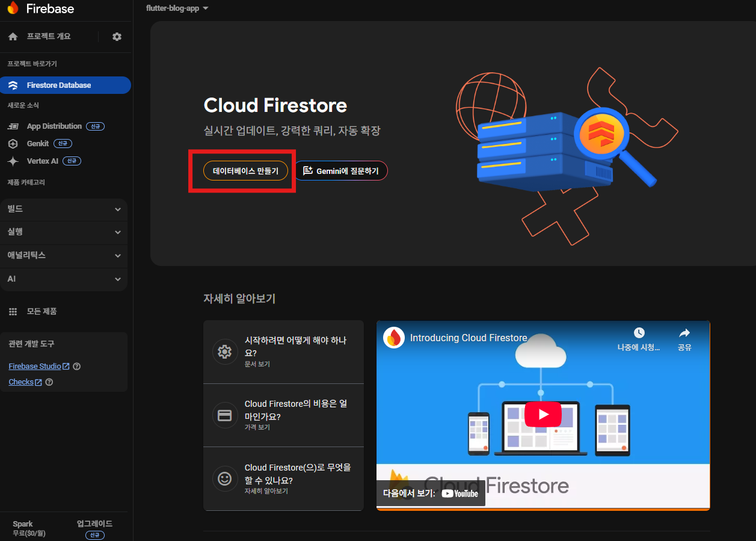
Task: Click the 관련 개발 도구 heading
Action: tap(31, 344)
